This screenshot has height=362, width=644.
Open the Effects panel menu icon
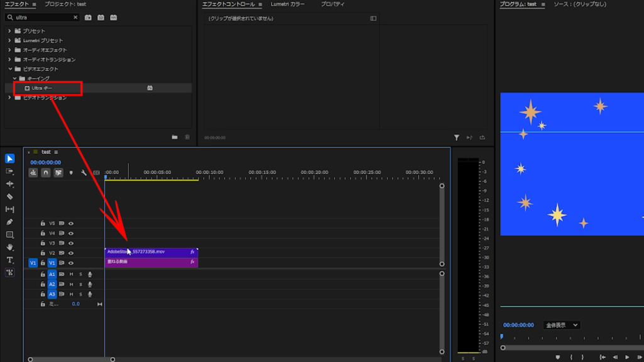click(x=34, y=4)
